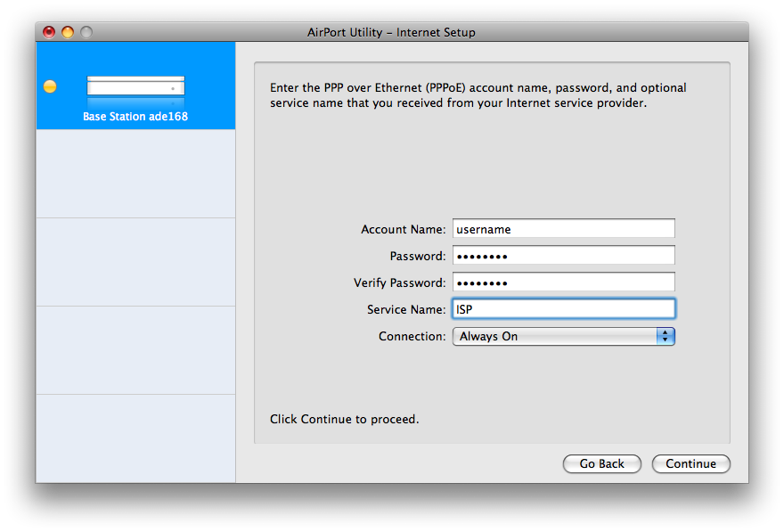The height and width of the screenshot is (532, 784).
Task: Select the AirPort base station device icon
Action: tap(135, 86)
